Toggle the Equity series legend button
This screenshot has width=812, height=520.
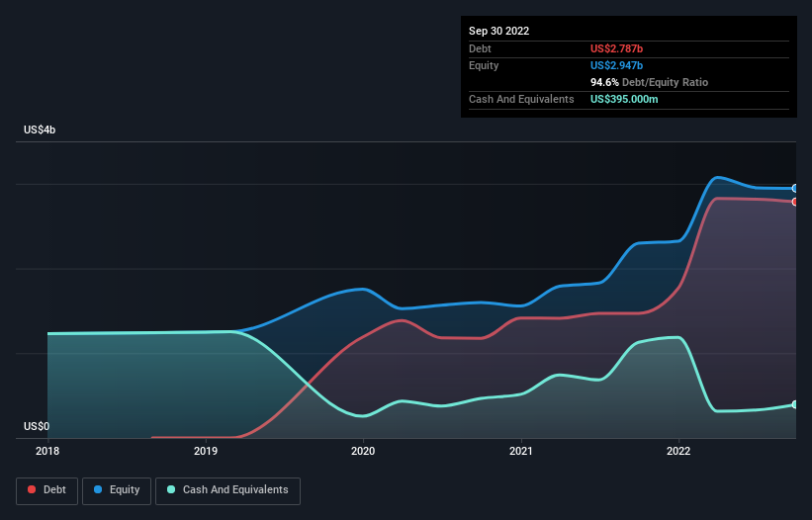[117, 490]
